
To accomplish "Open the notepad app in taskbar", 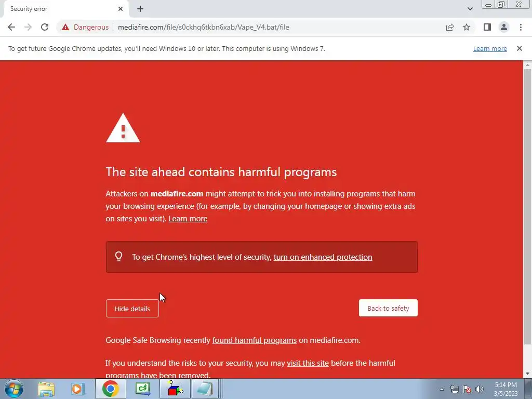I will pos(205,389).
